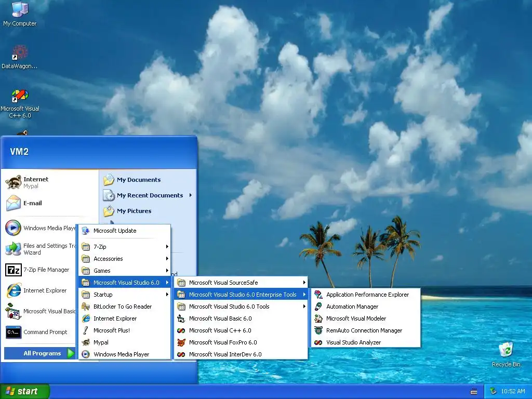This screenshot has height=399, width=532.
Task: Expand the Startup submenu arrow
Action: point(167,295)
